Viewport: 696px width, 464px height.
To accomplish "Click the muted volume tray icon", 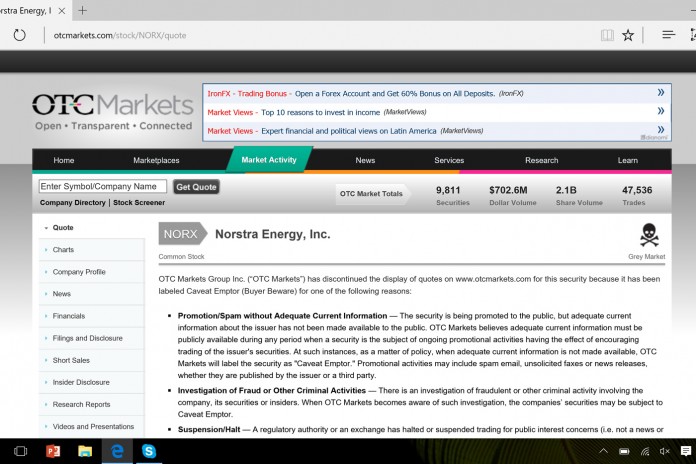I will pyautogui.click(x=664, y=452).
